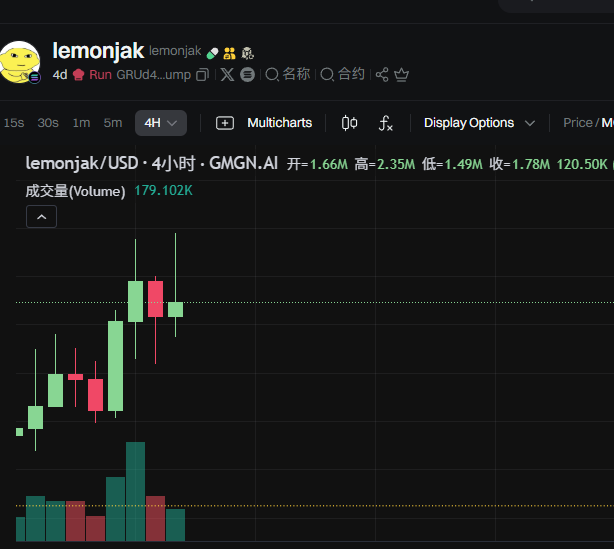The width and height of the screenshot is (614, 549).
Task: Click the lemonjak token name heading
Action: (x=98, y=51)
